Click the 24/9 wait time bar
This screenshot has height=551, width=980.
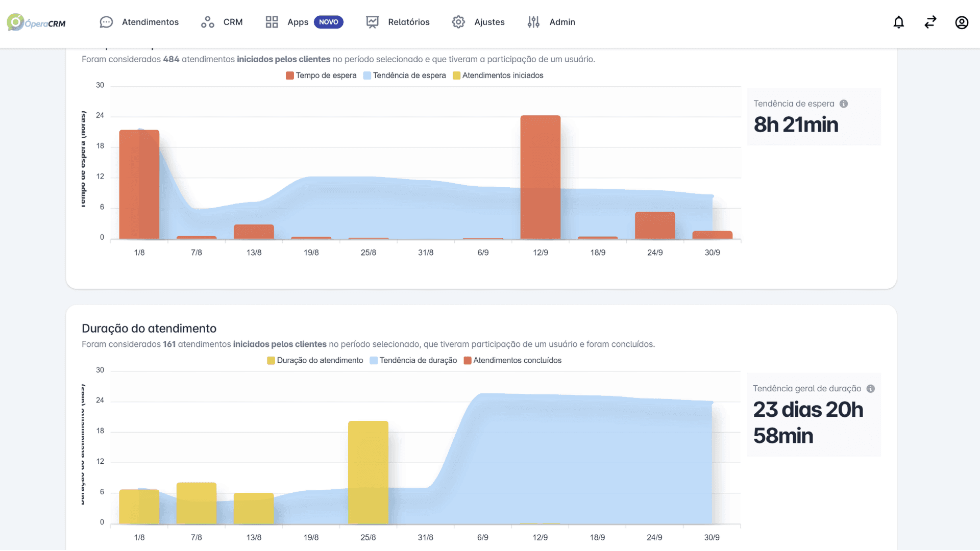(655, 226)
